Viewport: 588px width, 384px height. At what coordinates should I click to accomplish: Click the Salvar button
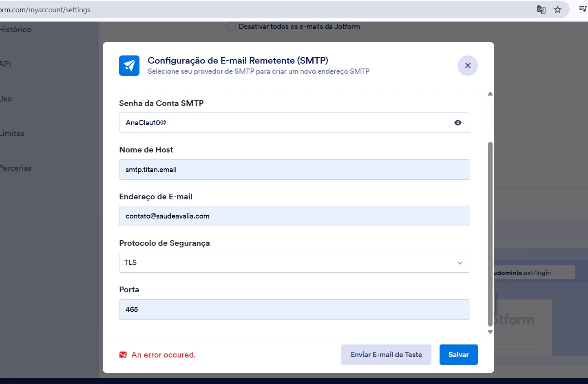(458, 354)
